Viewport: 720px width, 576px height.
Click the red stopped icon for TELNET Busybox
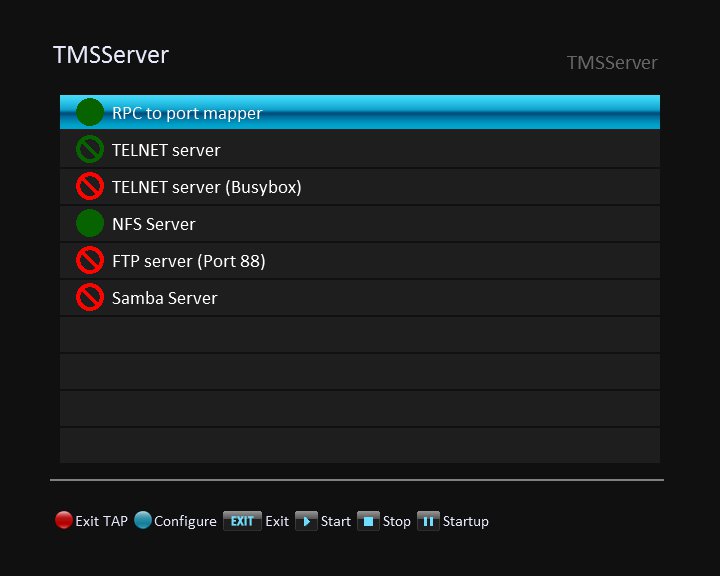90,186
